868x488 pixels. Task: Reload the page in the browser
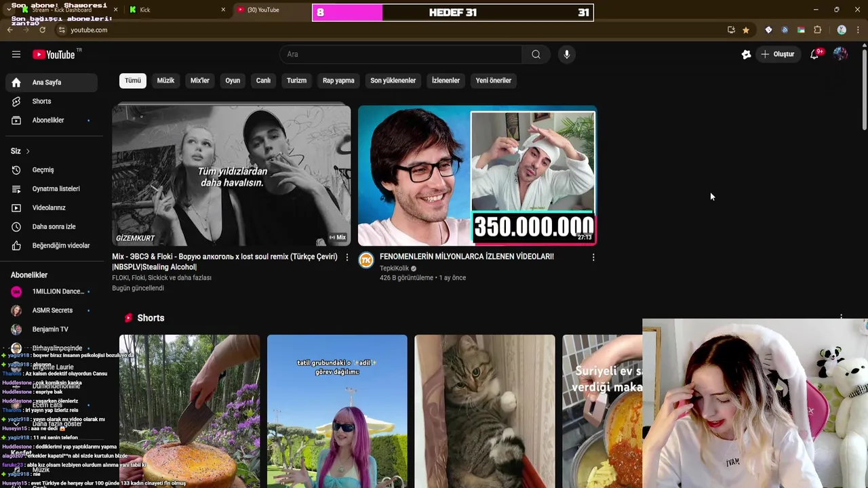click(42, 30)
